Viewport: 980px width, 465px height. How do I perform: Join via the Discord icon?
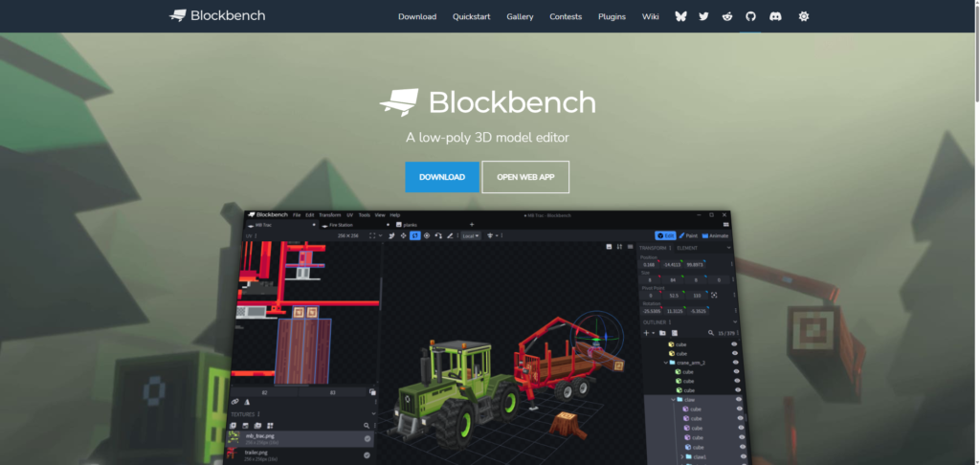(773, 16)
